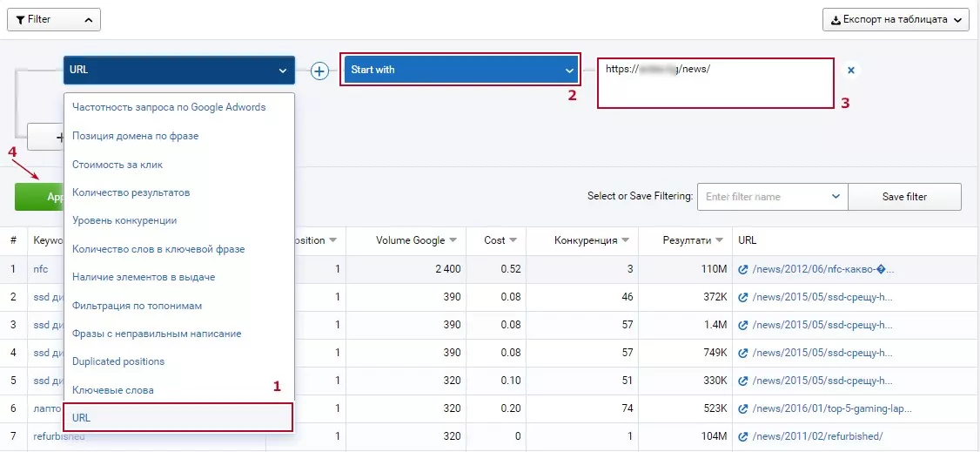Open the Start with condition dropdown

point(461,70)
